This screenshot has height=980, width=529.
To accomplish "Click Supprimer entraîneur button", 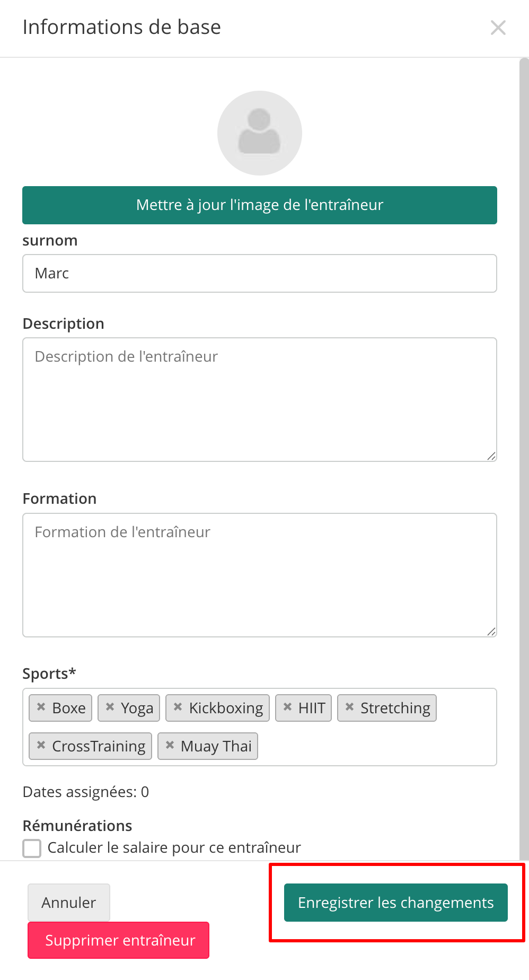I will coord(119,940).
